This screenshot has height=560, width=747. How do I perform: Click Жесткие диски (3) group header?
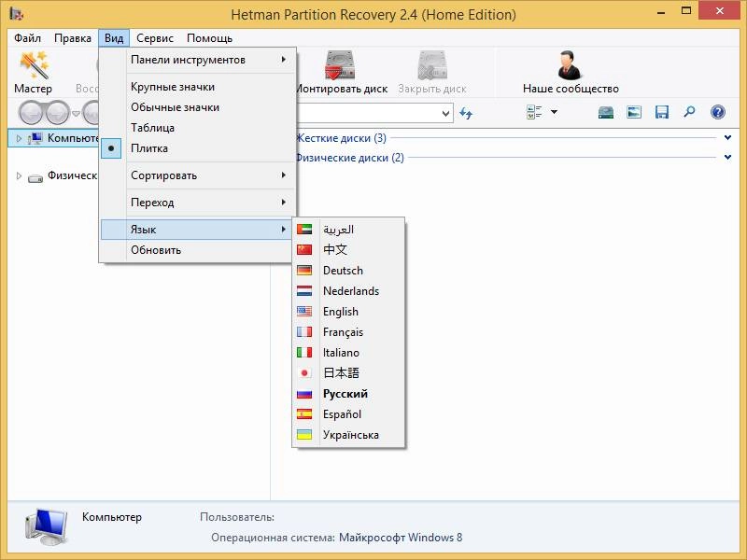click(341, 138)
